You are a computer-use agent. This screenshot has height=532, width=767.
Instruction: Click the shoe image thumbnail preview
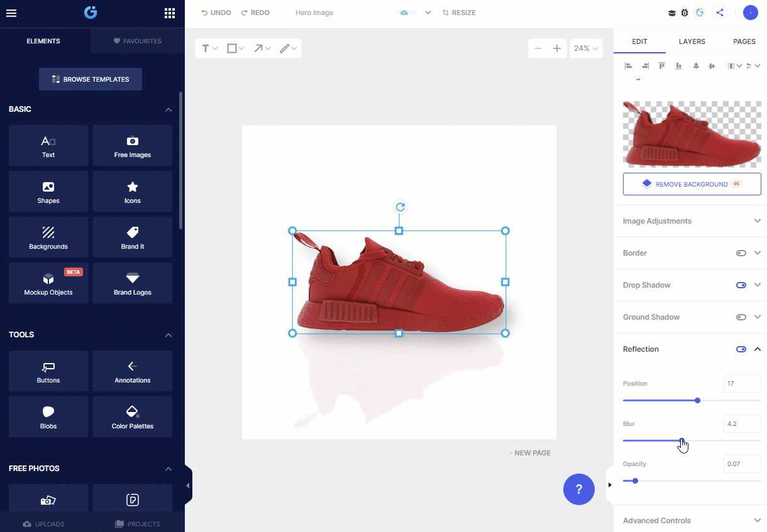tap(692, 134)
